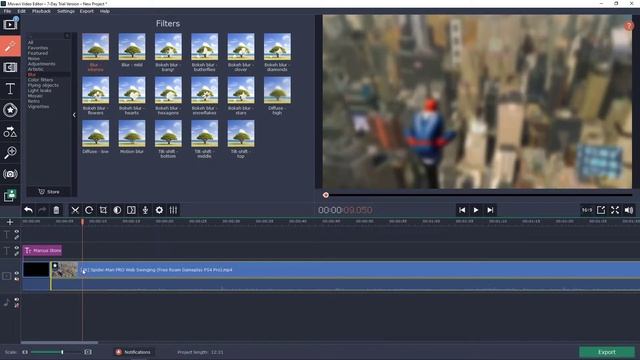Click the Crop tool icon
Image resolution: width=640 pixels, height=360 pixels.
[x=103, y=210]
